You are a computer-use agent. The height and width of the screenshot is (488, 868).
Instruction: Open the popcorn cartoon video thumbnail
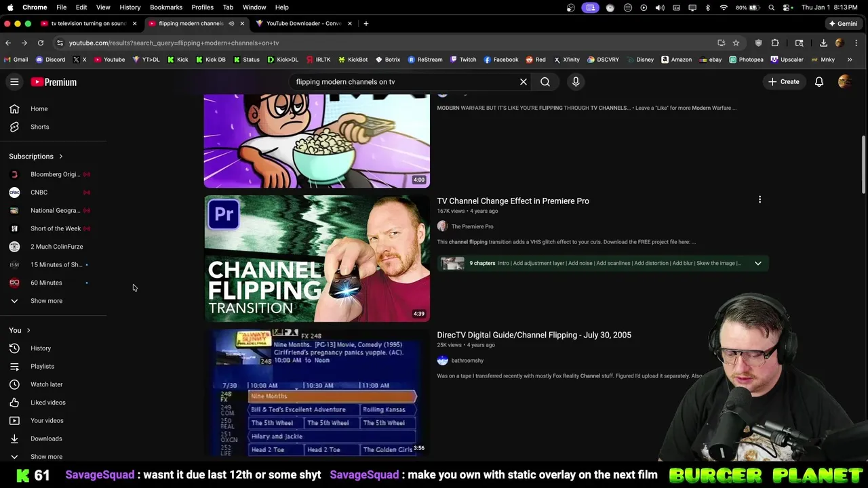pos(317,141)
